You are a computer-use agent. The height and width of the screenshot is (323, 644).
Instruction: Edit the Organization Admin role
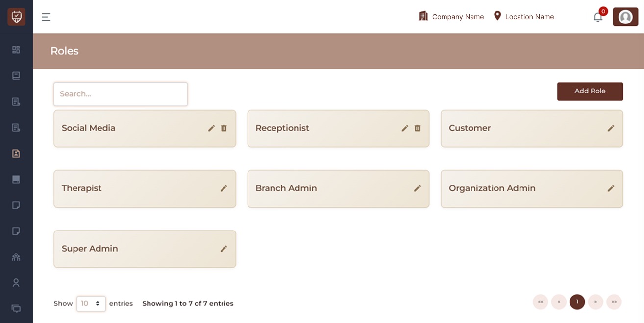coord(611,188)
